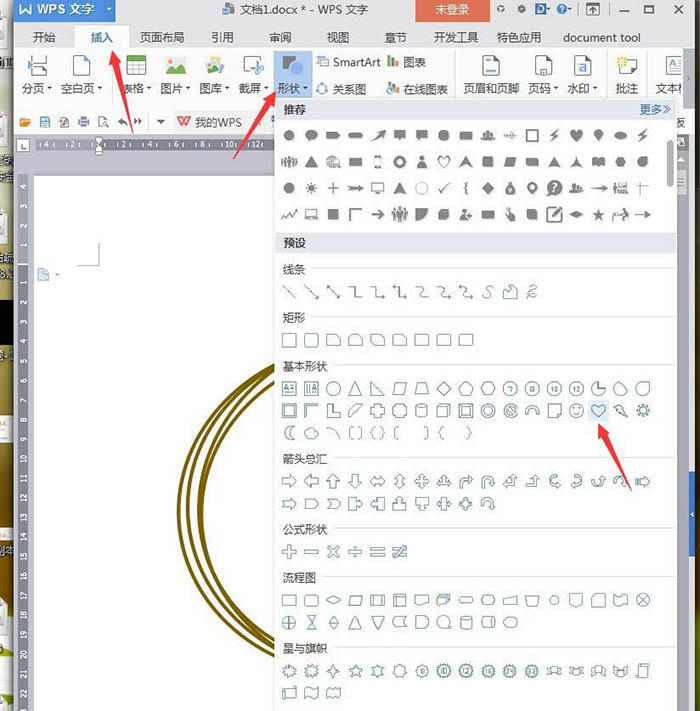Open the 图片 picture dropdown arrow

pos(188,89)
